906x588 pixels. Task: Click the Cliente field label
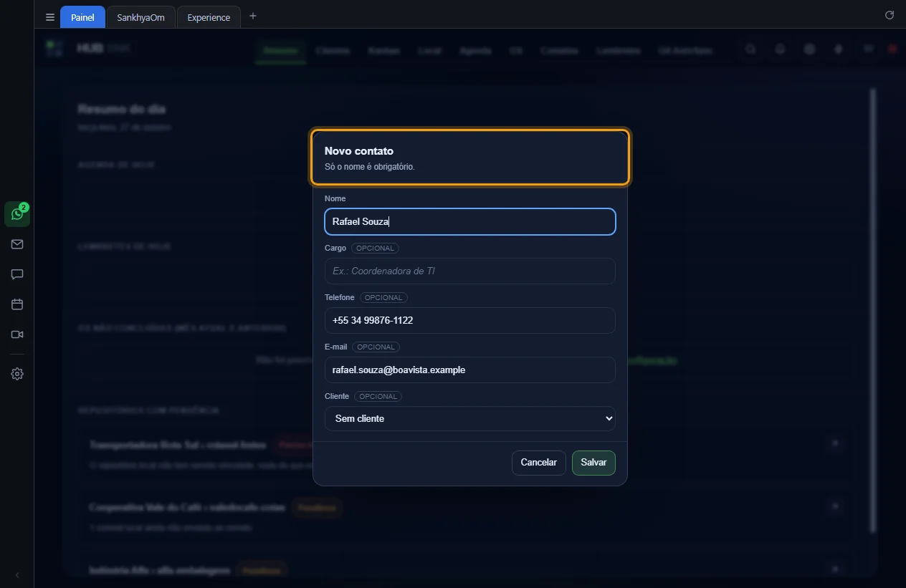coord(337,396)
